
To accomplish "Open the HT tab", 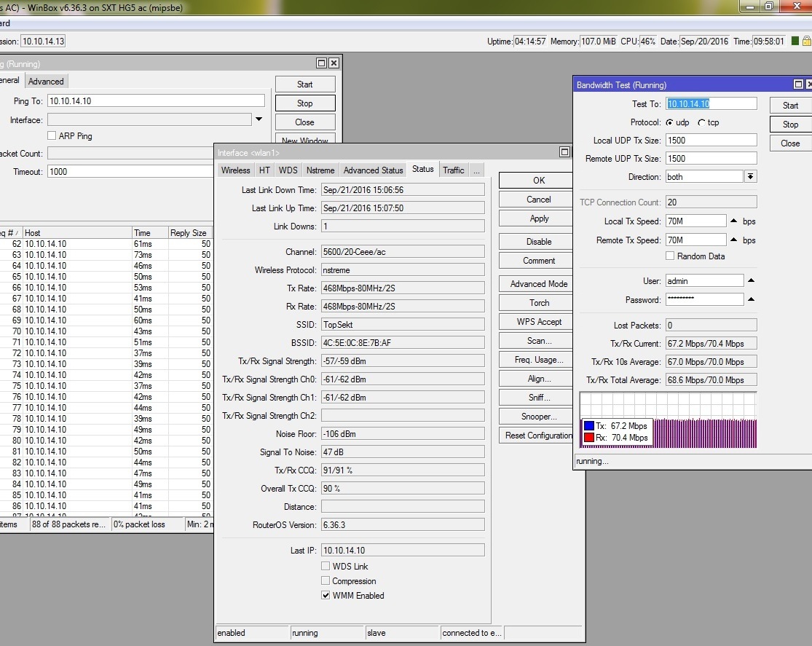I will coord(264,170).
